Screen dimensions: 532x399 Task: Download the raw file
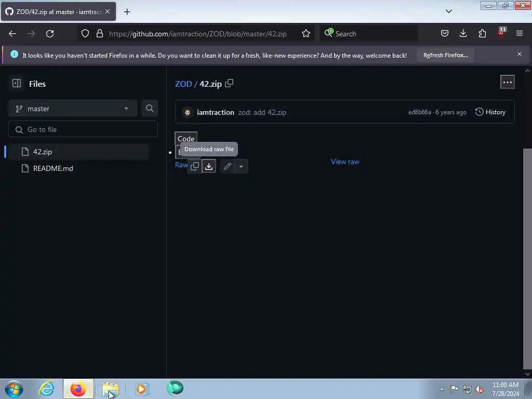pyautogui.click(x=209, y=166)
